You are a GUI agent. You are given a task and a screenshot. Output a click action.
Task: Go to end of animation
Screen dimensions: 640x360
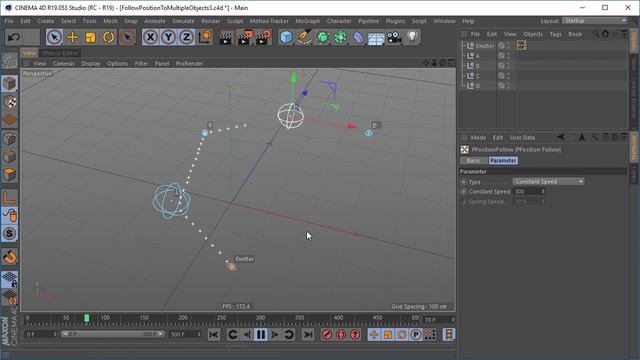308,335
